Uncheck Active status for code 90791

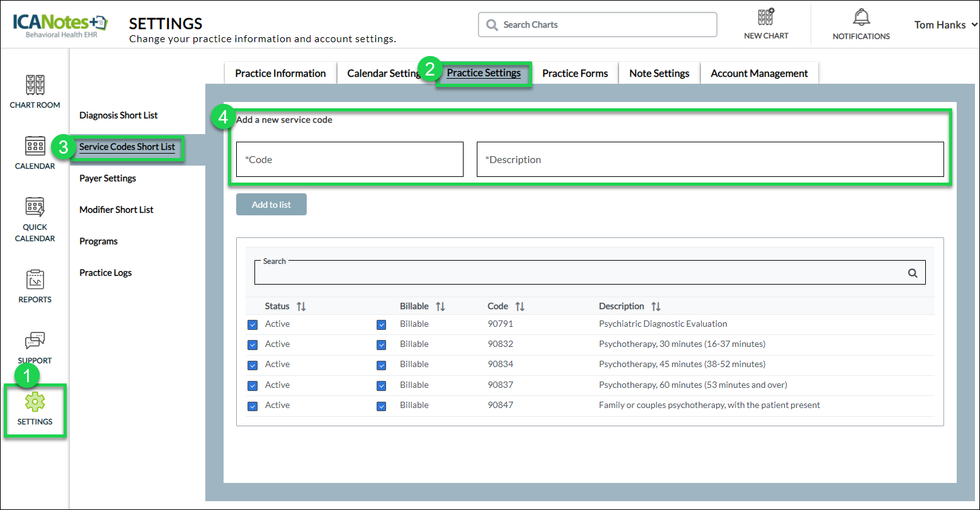tap(253, 325)
